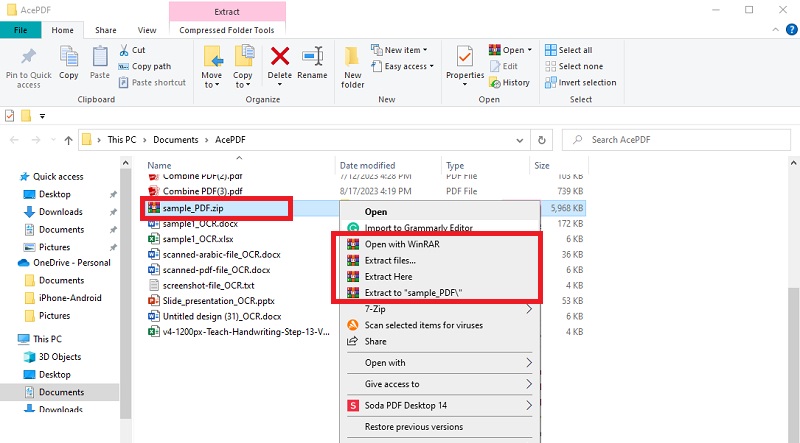800x443 pixels.
Task: Select Slide_presentation_OCR.pptx
Action: pyautogui.click(x=218, y=301)
